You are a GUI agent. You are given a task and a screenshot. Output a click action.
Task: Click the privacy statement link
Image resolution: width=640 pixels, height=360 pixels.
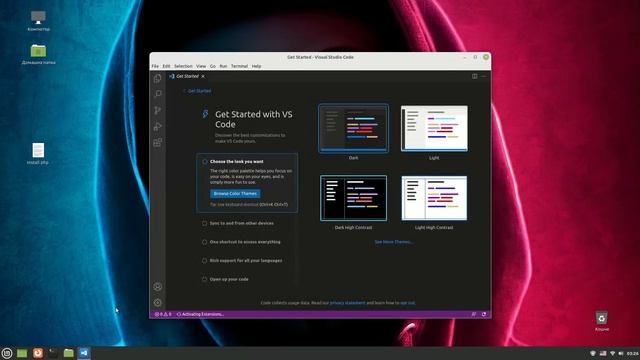[347, 303]
